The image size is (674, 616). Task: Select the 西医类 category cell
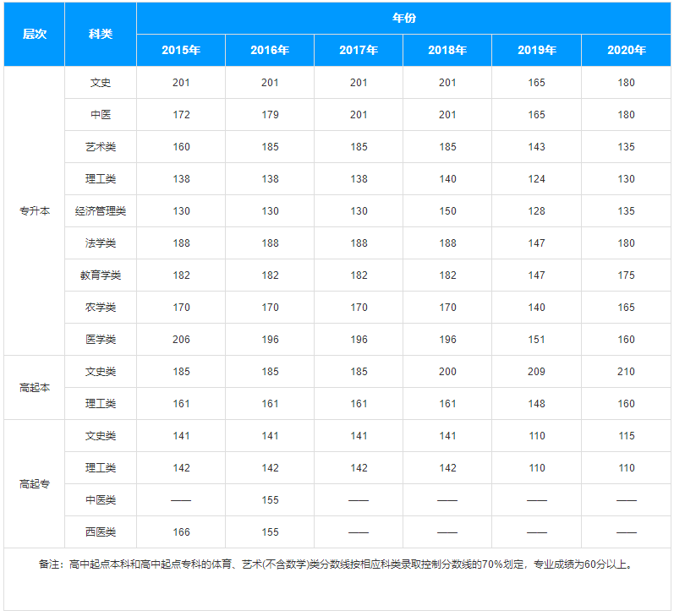(100, 532)
